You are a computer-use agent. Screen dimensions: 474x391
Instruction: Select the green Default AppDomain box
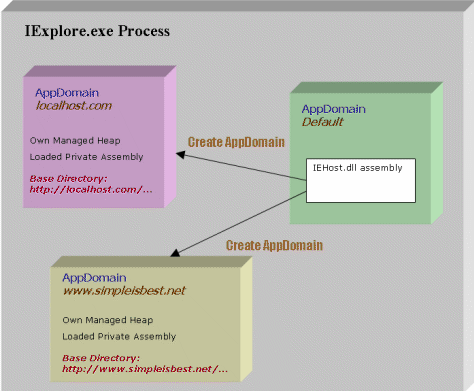(x=366, y=153)
